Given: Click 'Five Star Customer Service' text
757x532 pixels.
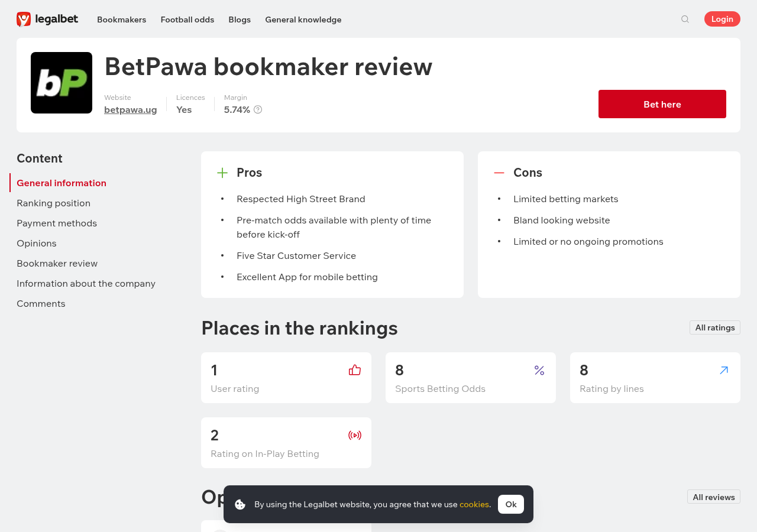Looking at the screenshot, I should click(296, 255).
